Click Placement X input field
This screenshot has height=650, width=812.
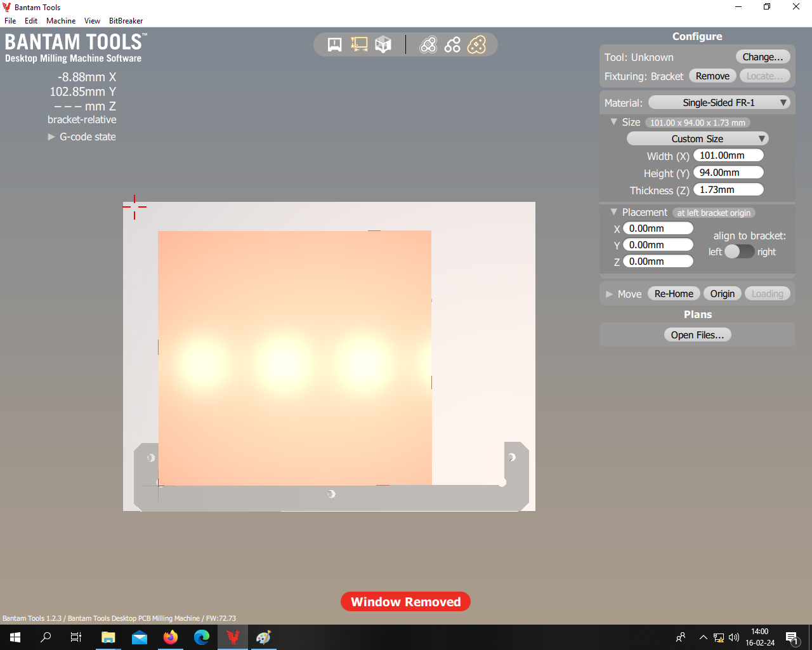(x=658, y=228)
